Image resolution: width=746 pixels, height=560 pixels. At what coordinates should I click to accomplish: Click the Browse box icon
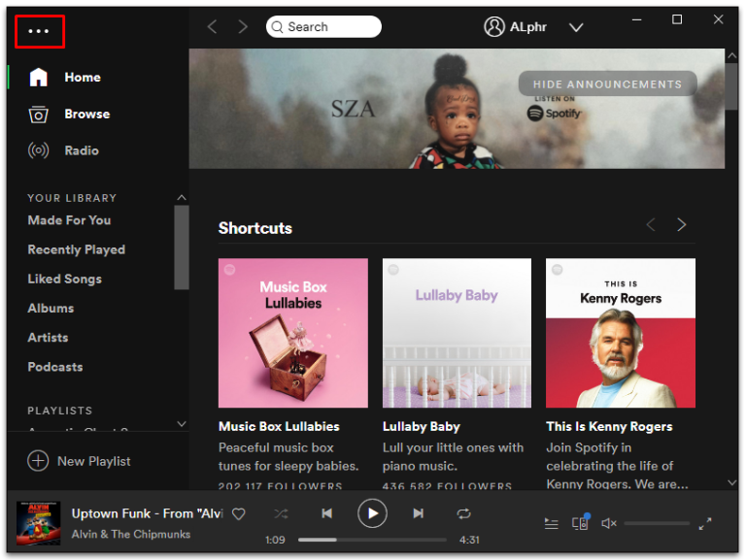pos(38,115)
